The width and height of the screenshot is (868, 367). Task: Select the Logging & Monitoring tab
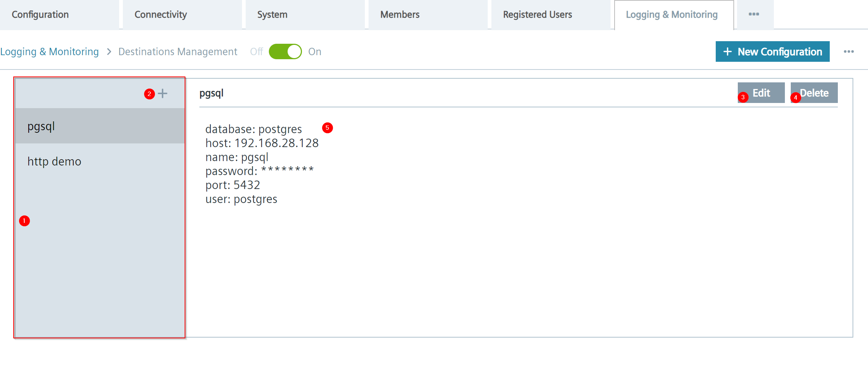(672, 15)
